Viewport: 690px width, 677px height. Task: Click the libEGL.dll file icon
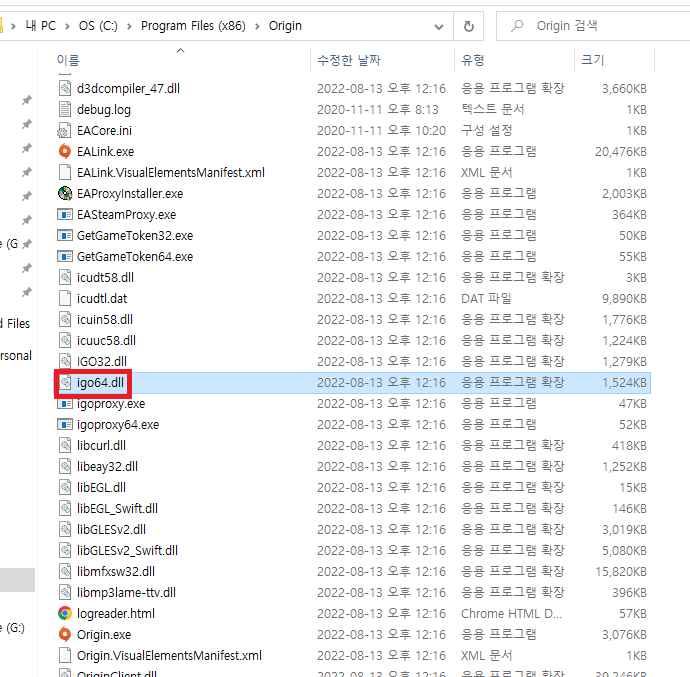pos(65,488)
